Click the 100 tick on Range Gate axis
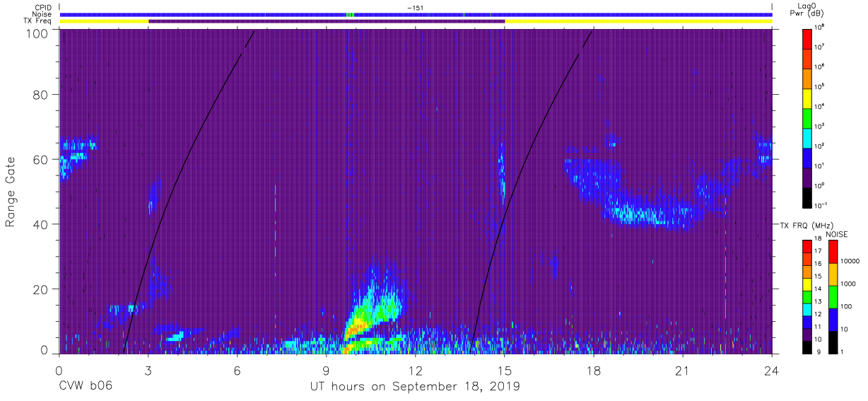This screenshot has height=401, width=868. 38,33
